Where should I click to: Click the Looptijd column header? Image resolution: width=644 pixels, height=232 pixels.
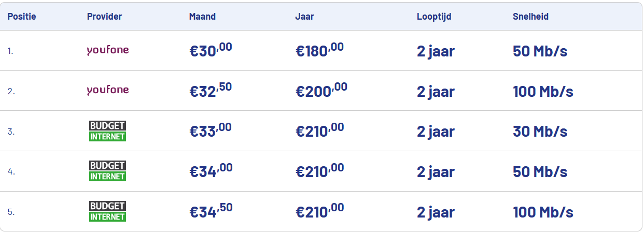pos(434,17)
